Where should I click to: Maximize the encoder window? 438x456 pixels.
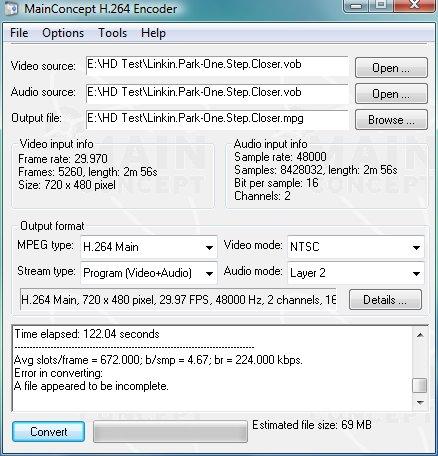tap(381, 5)
